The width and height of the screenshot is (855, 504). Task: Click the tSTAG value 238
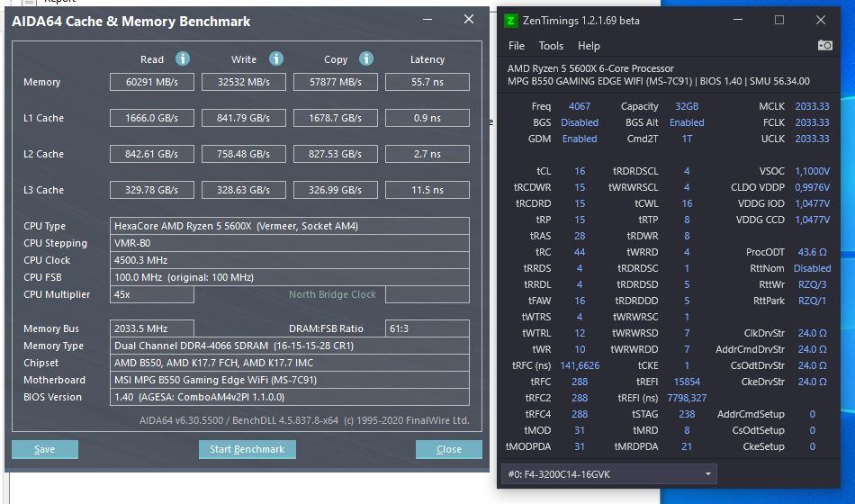[687, 414]
